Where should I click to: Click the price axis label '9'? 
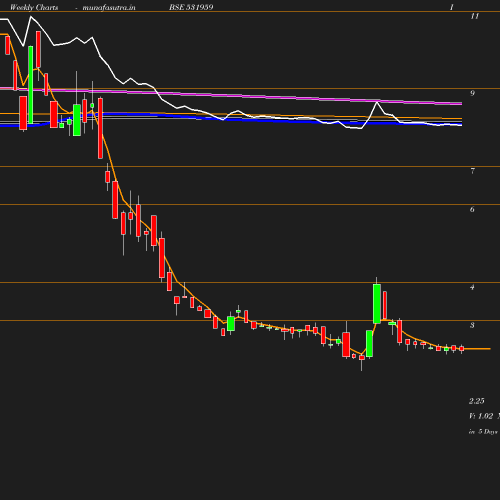pyautogui.click(x=472, y=93)
